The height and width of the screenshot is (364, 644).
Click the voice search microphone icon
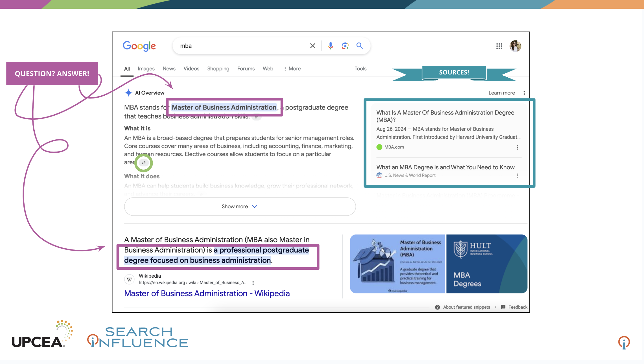[x=330, y=46]
